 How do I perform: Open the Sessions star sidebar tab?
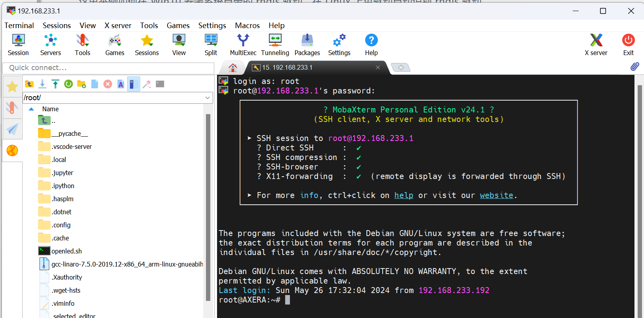point(12,86)
